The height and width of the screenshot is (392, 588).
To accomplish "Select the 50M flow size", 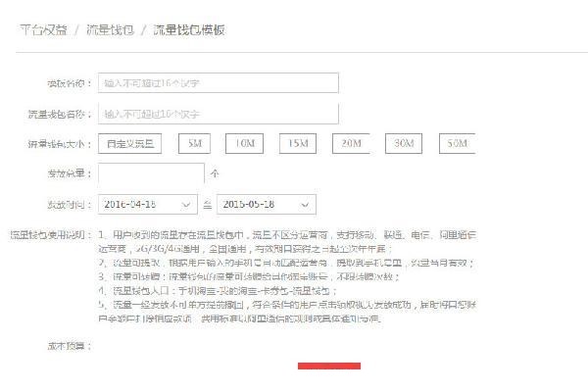I will 457,144.
